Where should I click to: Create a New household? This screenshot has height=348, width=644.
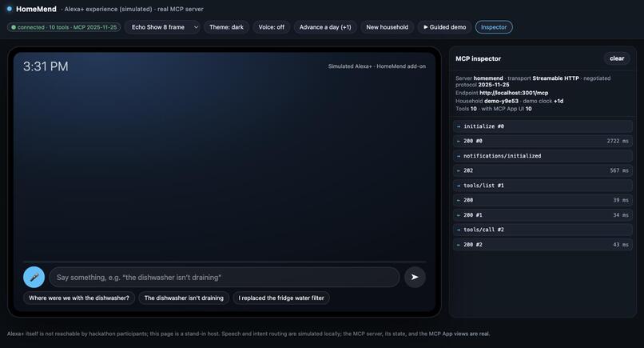tap(388, 27)
